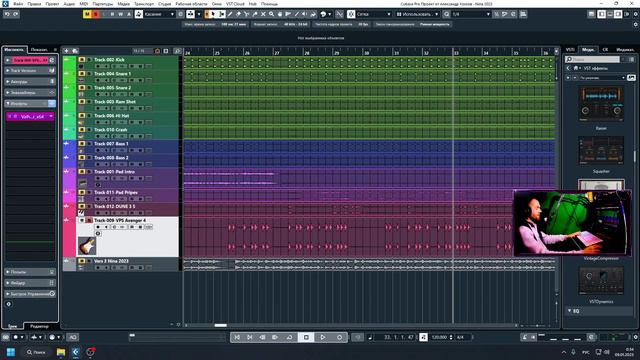This screenshot has width=640, height=360.
Task: Mute Track 004 Snare 1
Action: pos(82,74)
